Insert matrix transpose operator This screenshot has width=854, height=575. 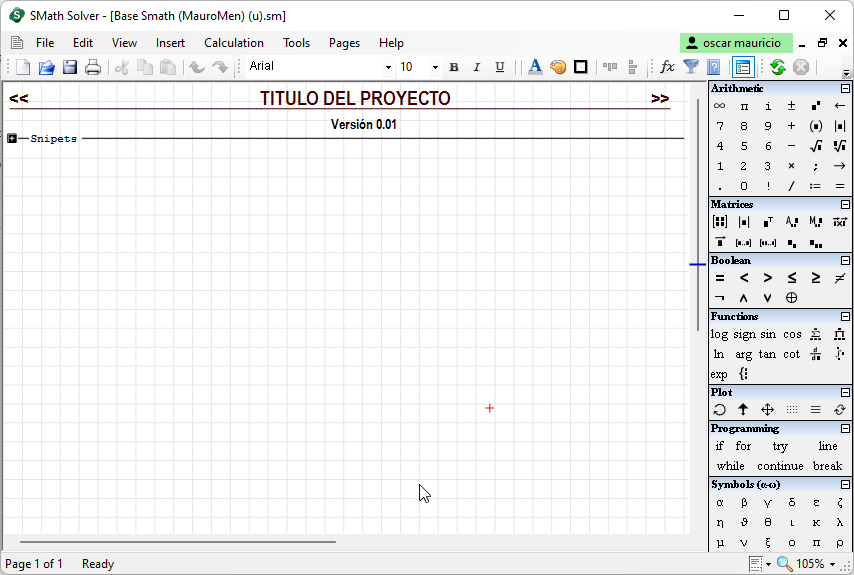point(768,222)
